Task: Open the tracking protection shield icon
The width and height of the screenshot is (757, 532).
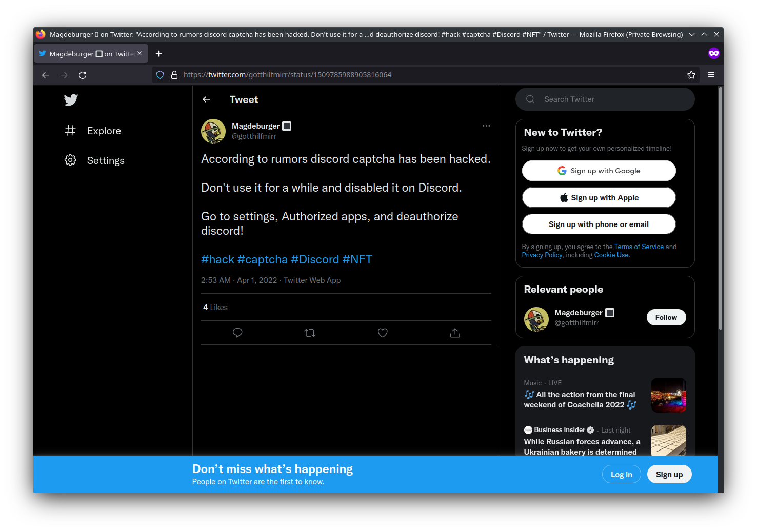Action: pyautogui.click(x=160, y=75)
